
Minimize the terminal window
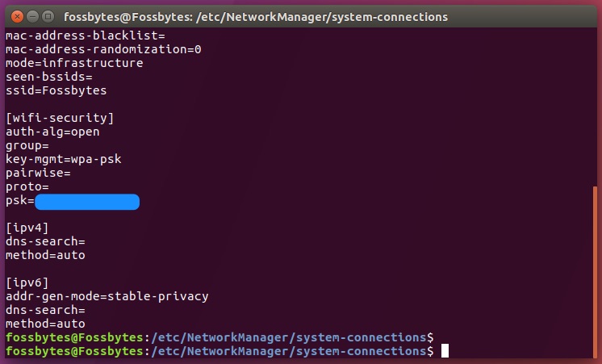[33, 16]
